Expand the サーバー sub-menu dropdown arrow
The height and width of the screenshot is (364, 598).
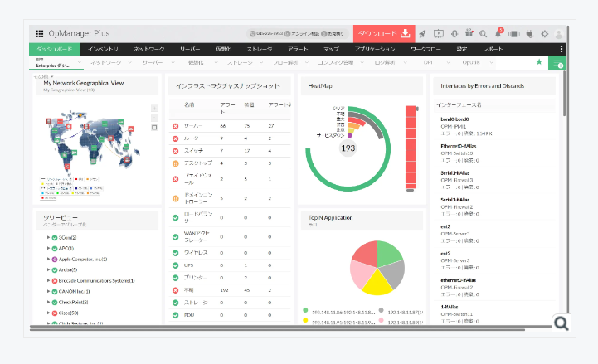tap(173, 62)
